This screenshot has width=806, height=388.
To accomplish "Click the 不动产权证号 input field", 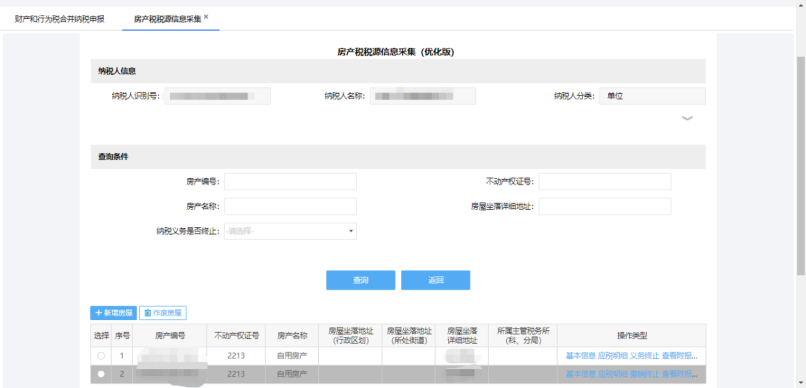I will [605, 181].
